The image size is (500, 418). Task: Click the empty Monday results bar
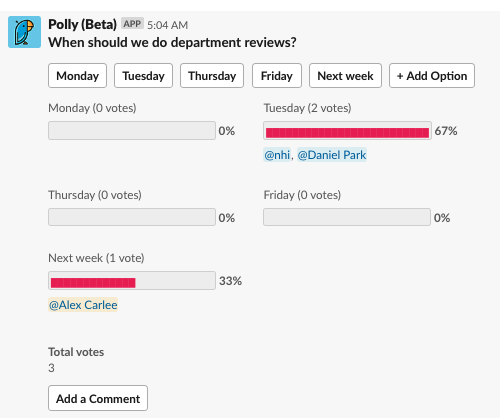pos(132,130)
